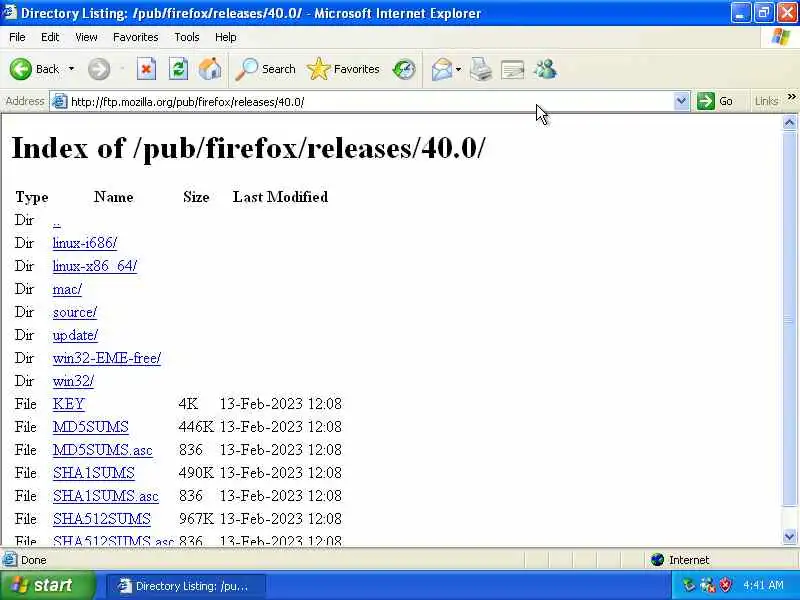Image resolution: width=800 pixels, height=600 pixels.
Task: Click the page icon in the address bar
Action: coord(60,102)
